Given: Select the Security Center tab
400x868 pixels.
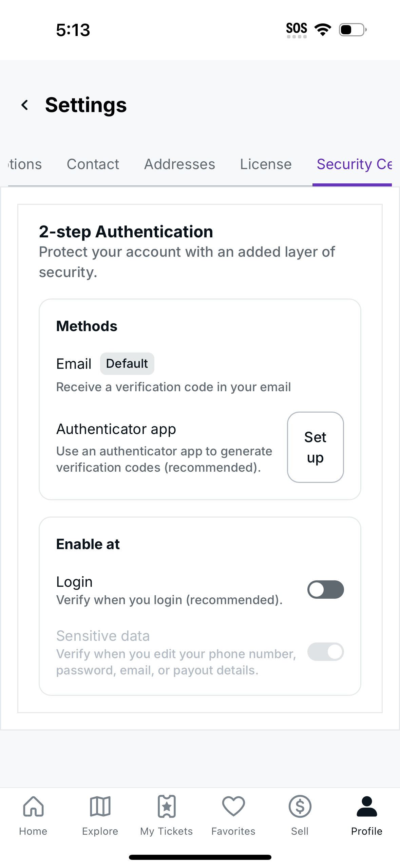Looking at the screenshot, I should (354, 164).
